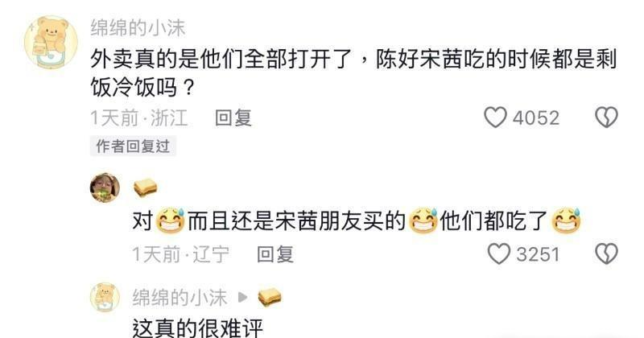Viewport: 644px width, 338px height.
Task: Dislike the first comment via broken heart
Action: [607, 117]
